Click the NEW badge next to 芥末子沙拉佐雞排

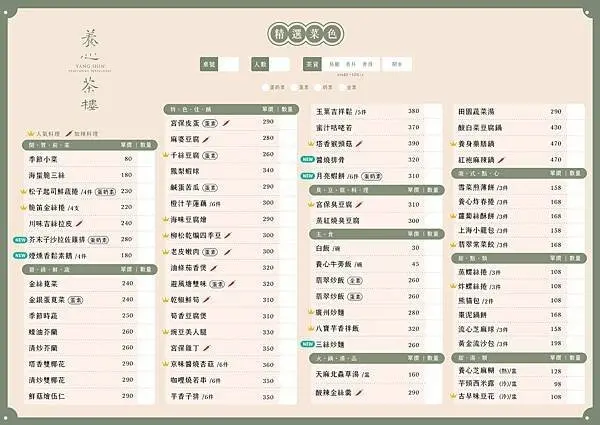(x=19, y=240)
